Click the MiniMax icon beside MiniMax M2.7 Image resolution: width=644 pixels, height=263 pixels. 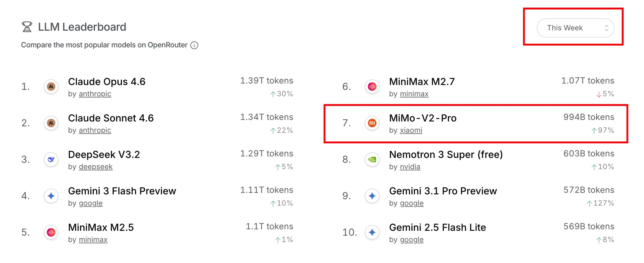tap(372, 87)
